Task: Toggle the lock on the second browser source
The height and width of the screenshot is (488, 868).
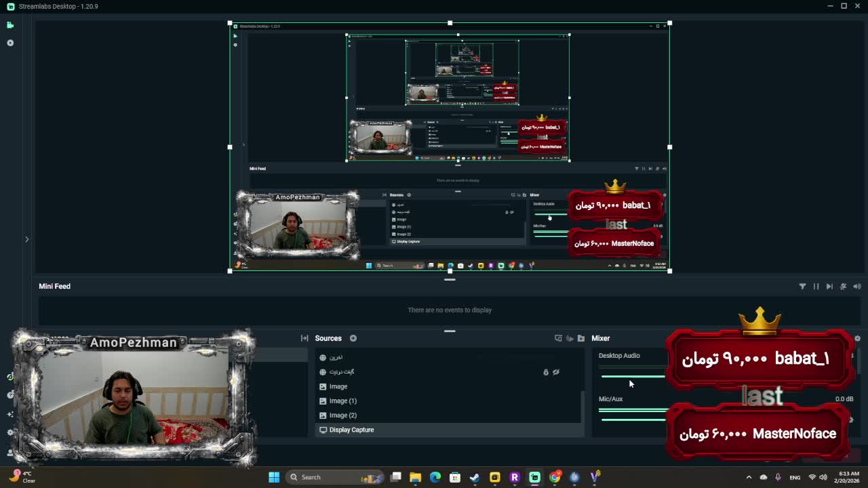Action: 545,372
